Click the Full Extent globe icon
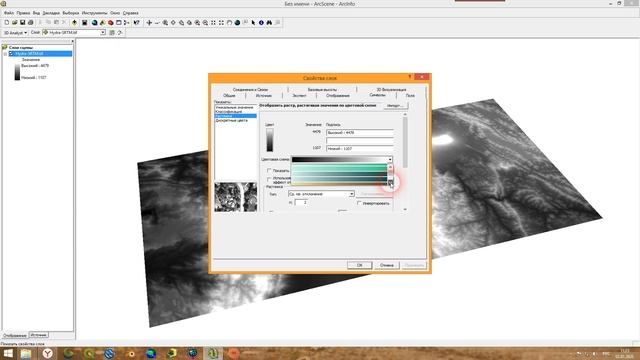This screenshot has height=360, width=640. point(237,22)
